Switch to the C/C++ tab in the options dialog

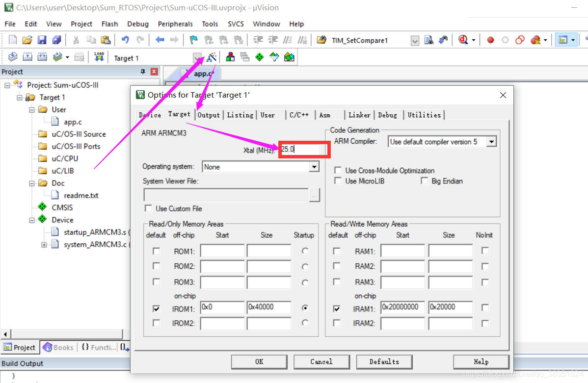tap(299, 115)
